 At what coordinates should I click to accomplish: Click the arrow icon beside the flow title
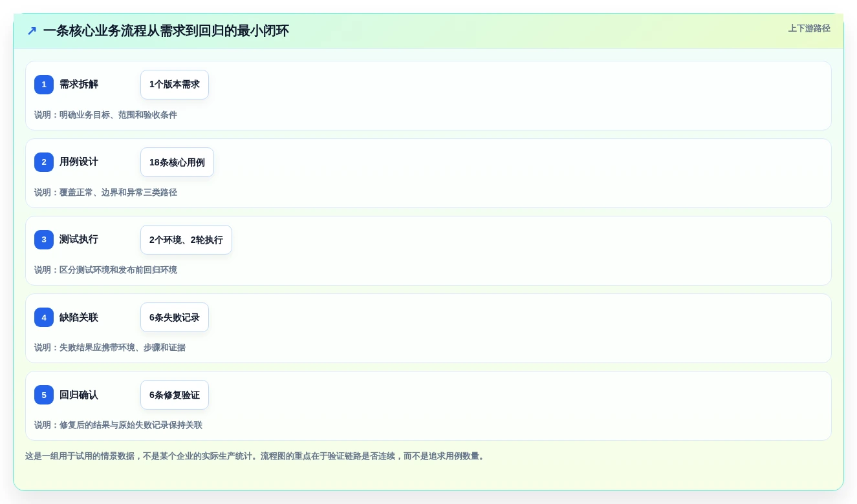[x=32, y=31]
